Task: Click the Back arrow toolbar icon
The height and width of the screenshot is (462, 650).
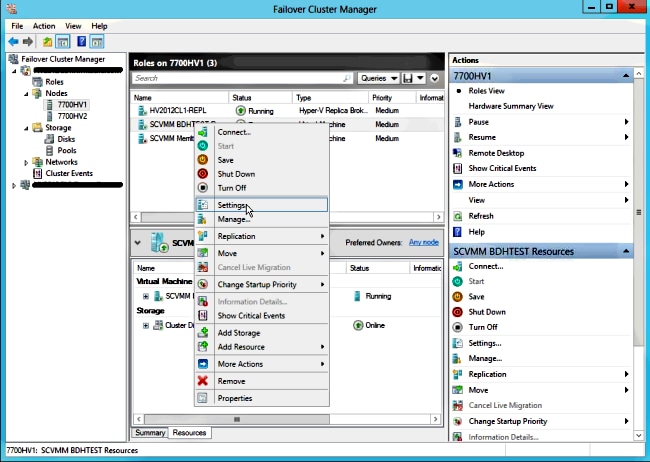Action: click(x=13, y=41)
